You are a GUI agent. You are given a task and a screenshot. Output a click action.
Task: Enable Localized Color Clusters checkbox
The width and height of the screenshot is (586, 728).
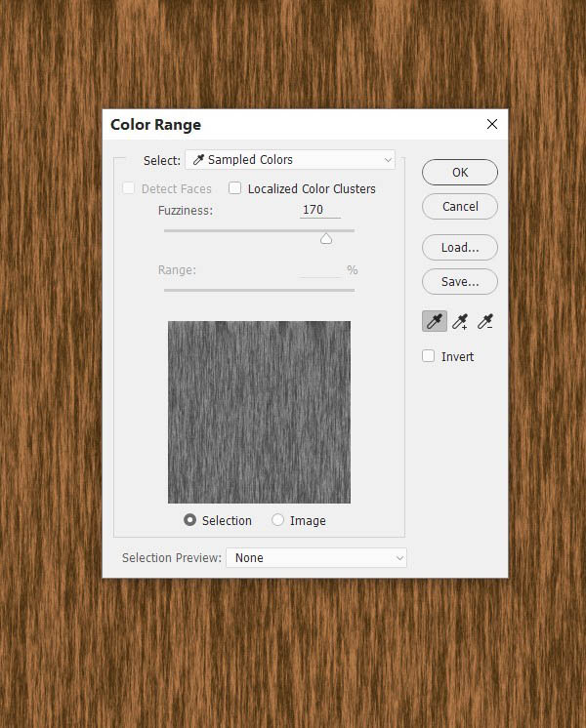[x=235, y=188]
